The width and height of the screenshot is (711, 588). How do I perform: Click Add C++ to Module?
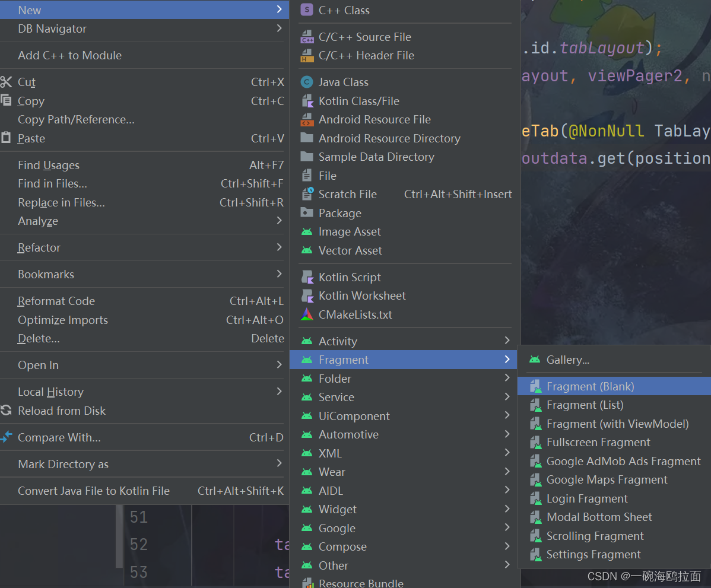click(x=144, y=55)
